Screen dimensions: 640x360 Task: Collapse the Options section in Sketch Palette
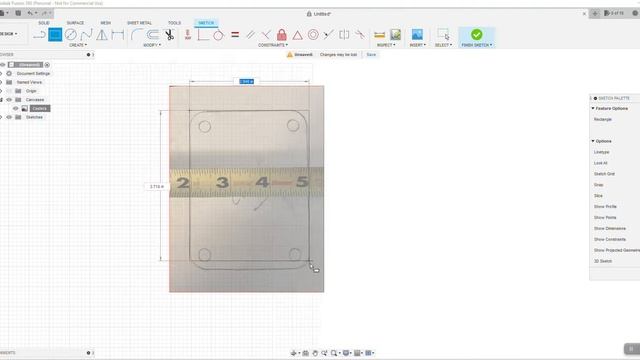point(593,141)
